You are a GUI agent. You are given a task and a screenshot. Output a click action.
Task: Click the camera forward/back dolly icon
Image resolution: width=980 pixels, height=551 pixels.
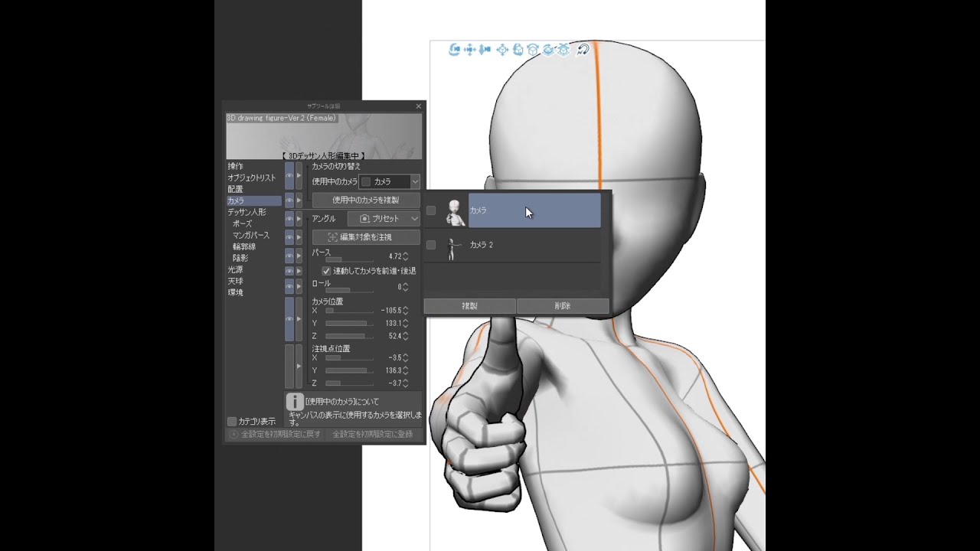pos(485,50)
